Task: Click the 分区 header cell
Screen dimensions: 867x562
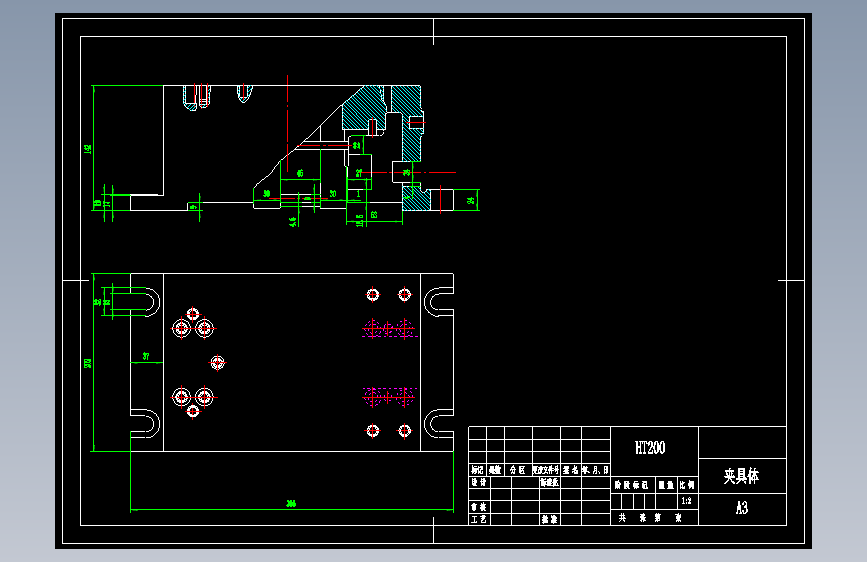Action: pos(518,470)
